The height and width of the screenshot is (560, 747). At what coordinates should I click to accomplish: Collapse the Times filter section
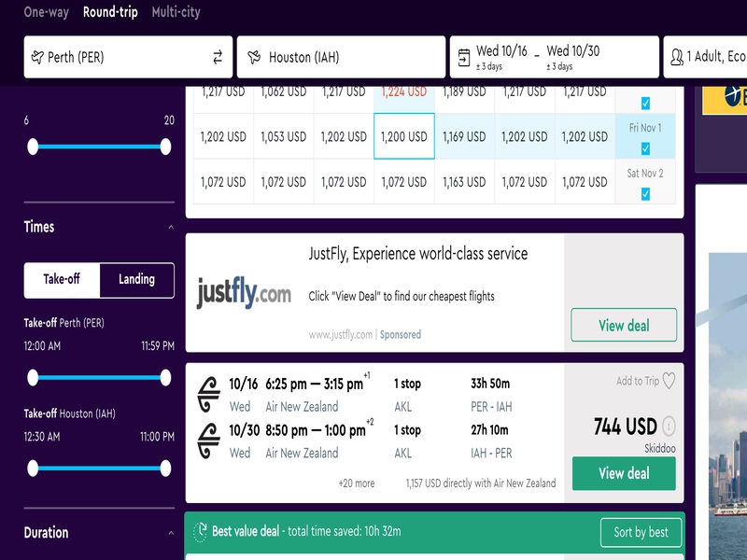point(171,228)
